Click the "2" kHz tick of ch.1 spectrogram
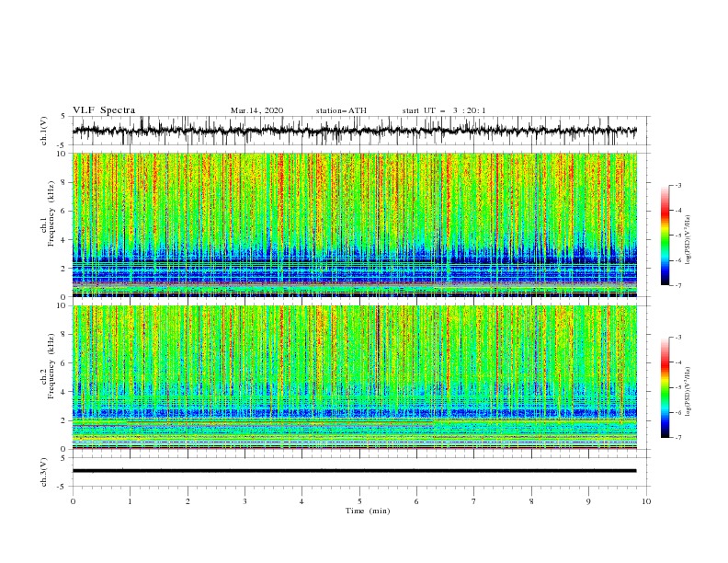The image size is (728, 563). [x=65, y=268]
